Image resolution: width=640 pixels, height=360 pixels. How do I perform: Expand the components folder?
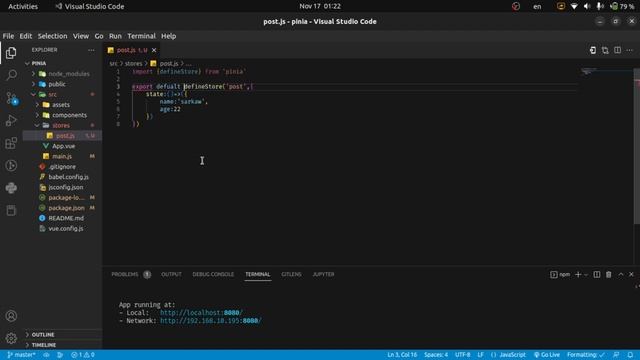tap(37, 115)
